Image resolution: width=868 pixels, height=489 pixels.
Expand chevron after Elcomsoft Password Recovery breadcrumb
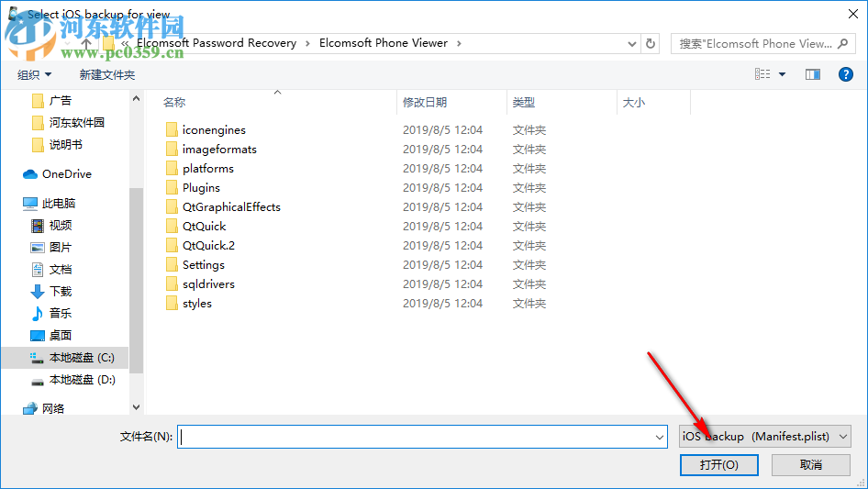[307, 43]
